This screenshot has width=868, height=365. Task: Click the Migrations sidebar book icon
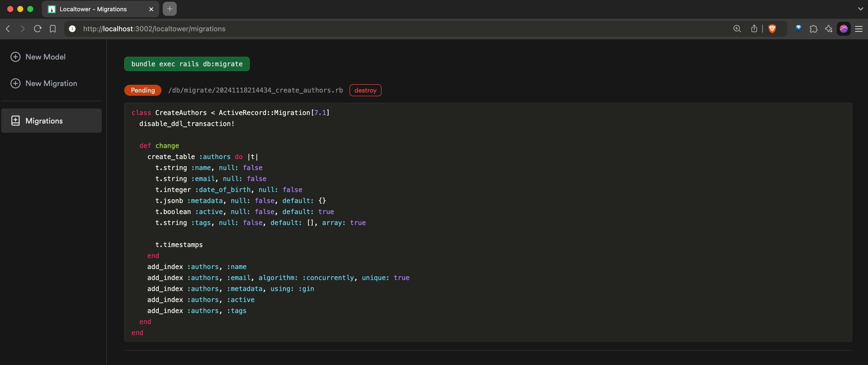click(15, 121)
